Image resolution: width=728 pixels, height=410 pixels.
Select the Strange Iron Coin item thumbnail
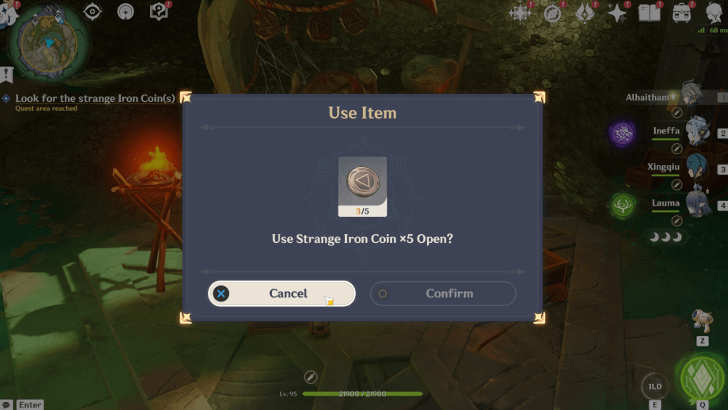point(363,187)
